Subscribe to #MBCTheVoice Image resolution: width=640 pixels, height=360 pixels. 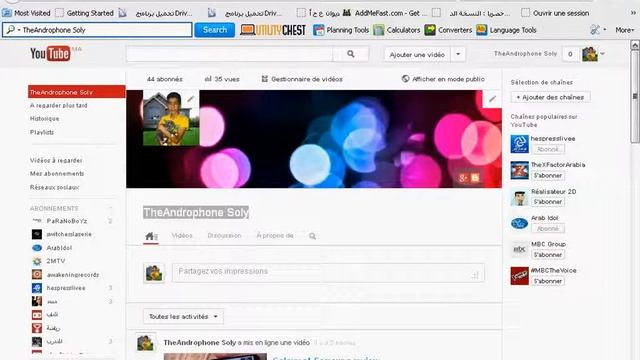coord(548,281)
